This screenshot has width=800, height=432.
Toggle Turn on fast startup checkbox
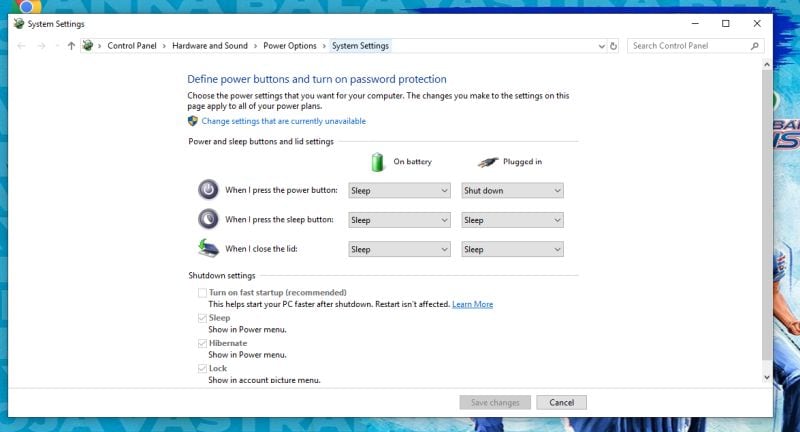[x=202, y=293]
